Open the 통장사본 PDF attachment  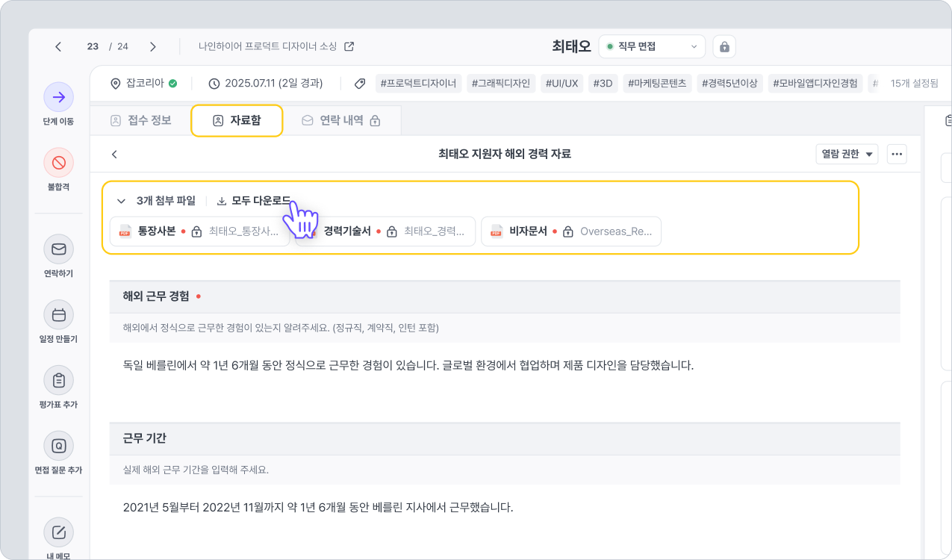tap(199, 231)
